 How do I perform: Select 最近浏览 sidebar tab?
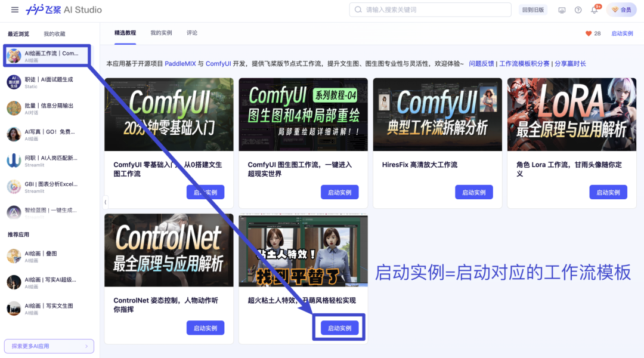pos(18,33)
